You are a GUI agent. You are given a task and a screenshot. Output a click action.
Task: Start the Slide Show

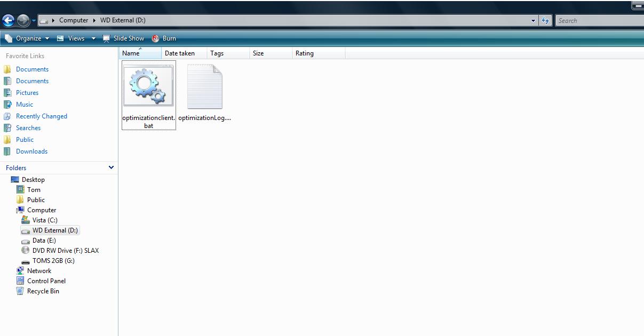click(123, 38)
